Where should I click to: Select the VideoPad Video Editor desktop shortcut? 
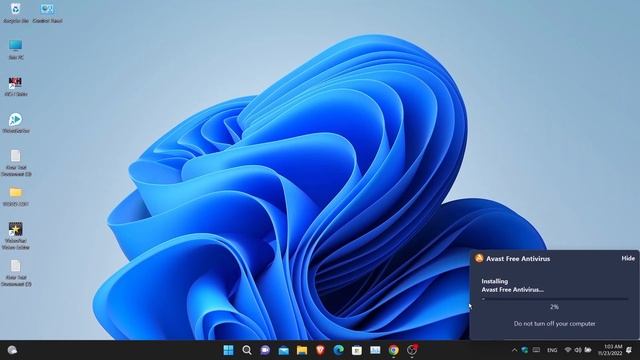point(16,236)
